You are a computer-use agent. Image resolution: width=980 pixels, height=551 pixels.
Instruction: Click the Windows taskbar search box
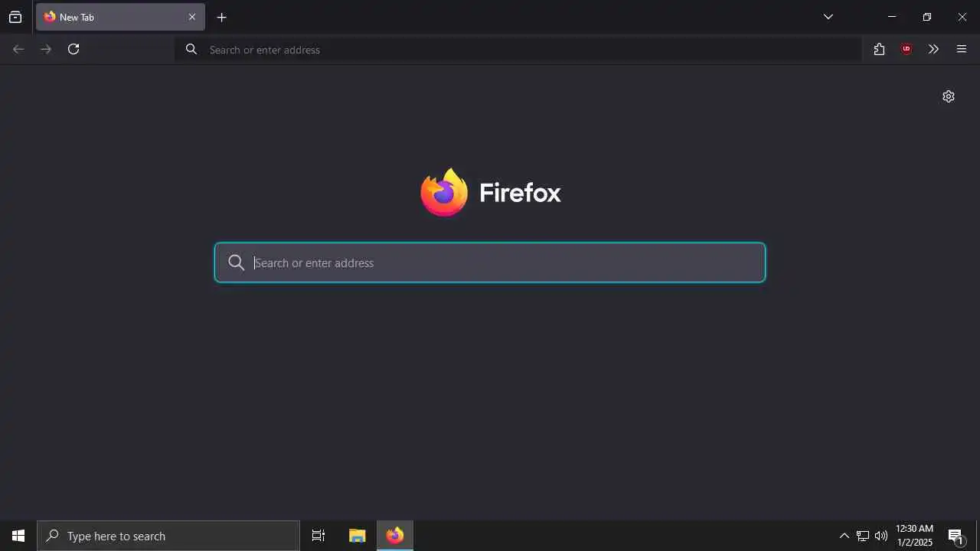click(168, 536)
